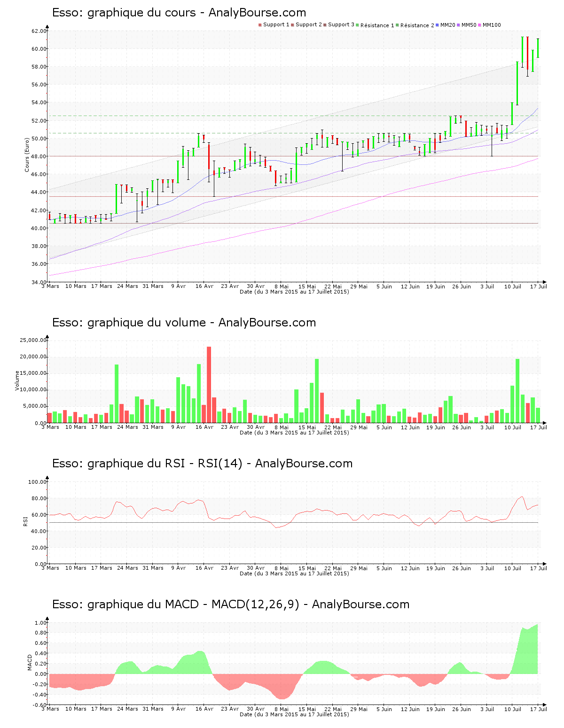Click '16 Avr' date under the price chart
The width and height of the screenshot is (564, 728).
point(204,286)
